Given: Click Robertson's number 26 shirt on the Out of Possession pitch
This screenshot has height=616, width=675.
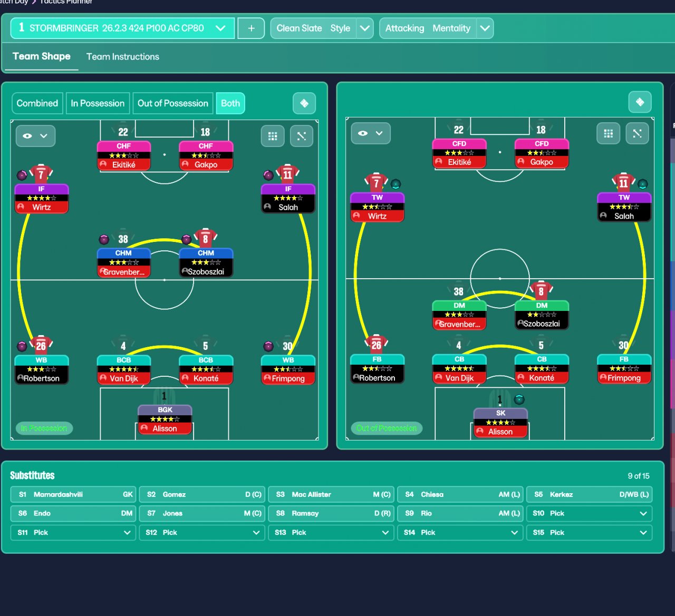Looking at the screenshot, I should coord(377,345).
